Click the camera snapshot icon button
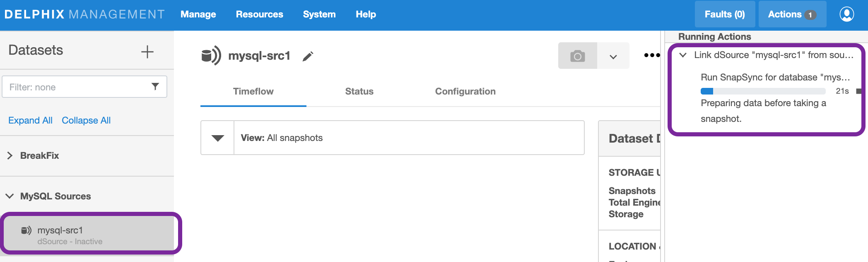 point(577,56)
